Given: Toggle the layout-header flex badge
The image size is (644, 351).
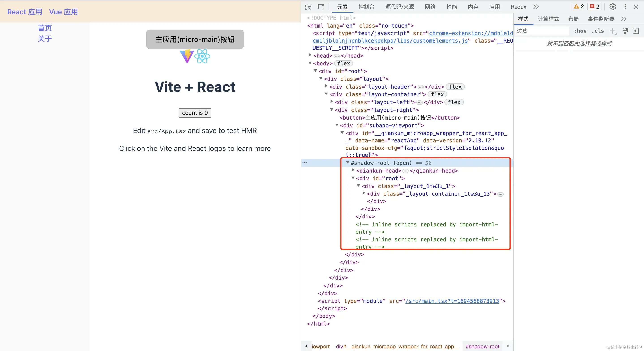Looking at the screenshot, I should (455, 87).
